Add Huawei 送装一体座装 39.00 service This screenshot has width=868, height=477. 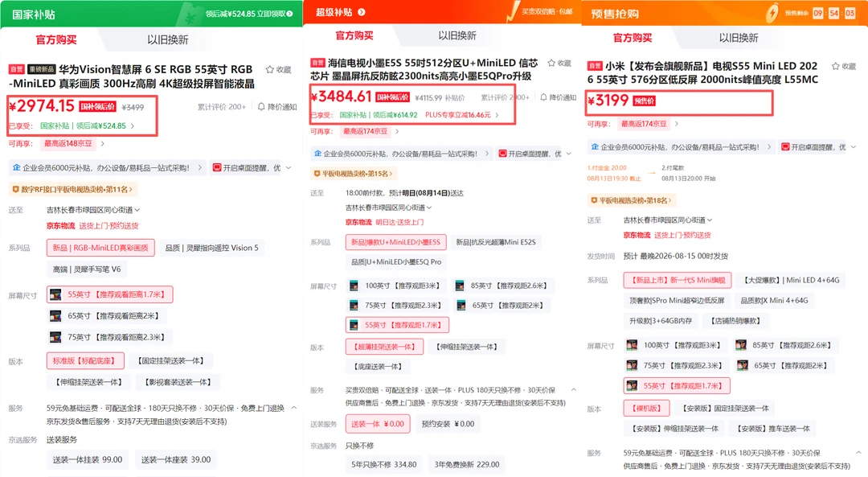click(176, 459)
